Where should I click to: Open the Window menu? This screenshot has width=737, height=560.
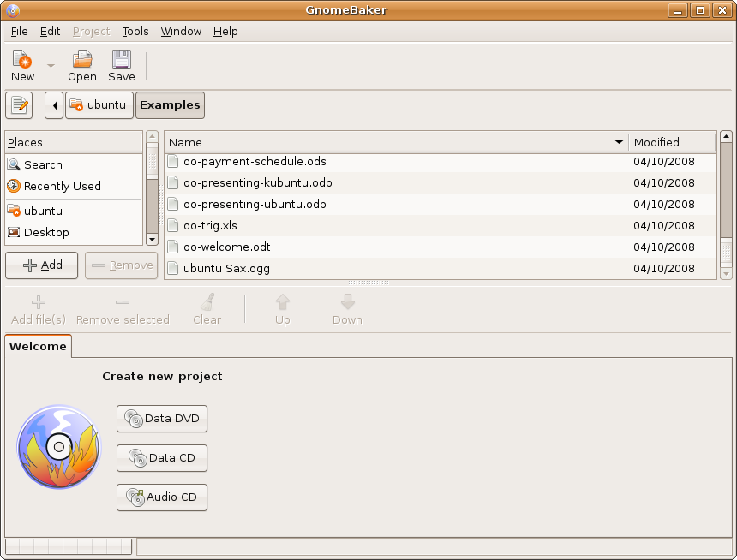pyautogui.click(x=181, y=31)
